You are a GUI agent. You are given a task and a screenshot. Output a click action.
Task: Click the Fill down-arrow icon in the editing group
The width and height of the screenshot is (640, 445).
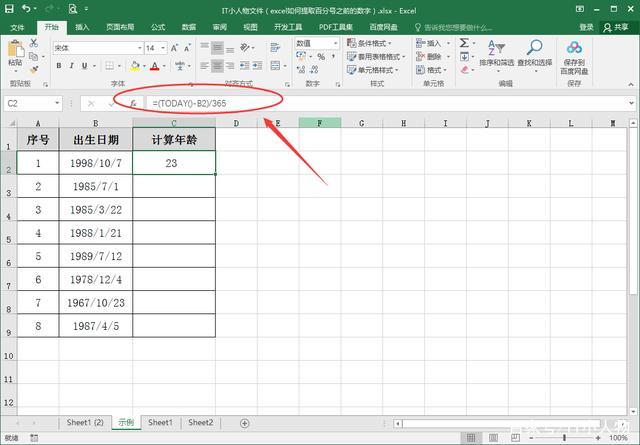pyautogui.click(x=464, y=56)
